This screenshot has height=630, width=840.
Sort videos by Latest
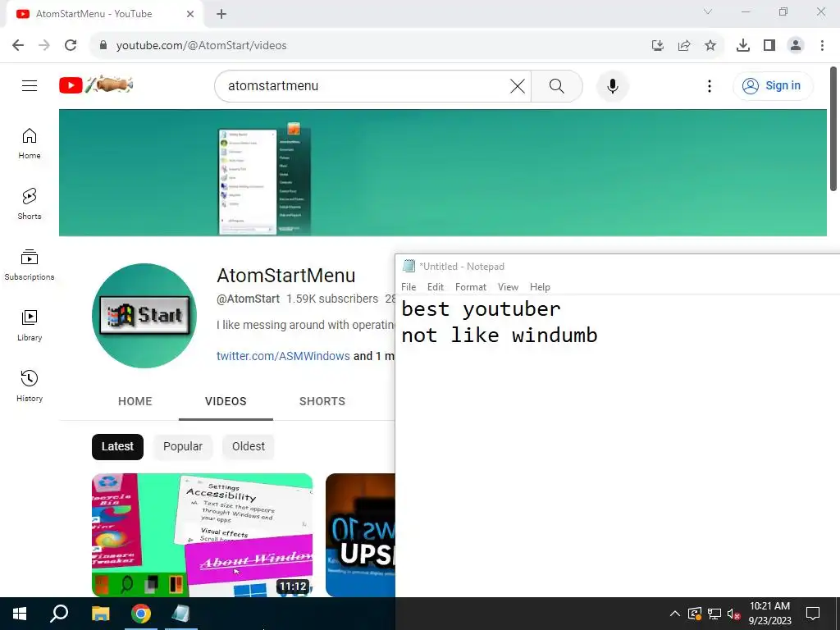pyautogui.click(x=117, y=446)
